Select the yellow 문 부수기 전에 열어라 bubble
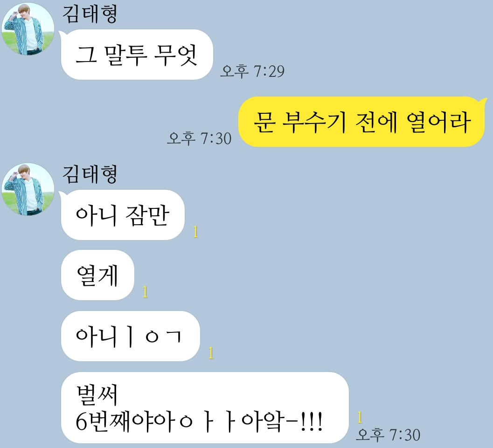493x448 pixels. [361, 122]
